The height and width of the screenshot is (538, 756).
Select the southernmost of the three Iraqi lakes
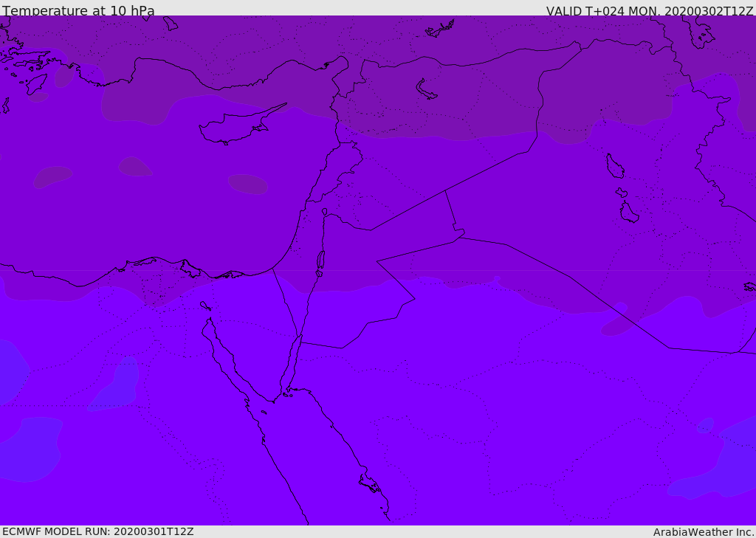point(629,213)
